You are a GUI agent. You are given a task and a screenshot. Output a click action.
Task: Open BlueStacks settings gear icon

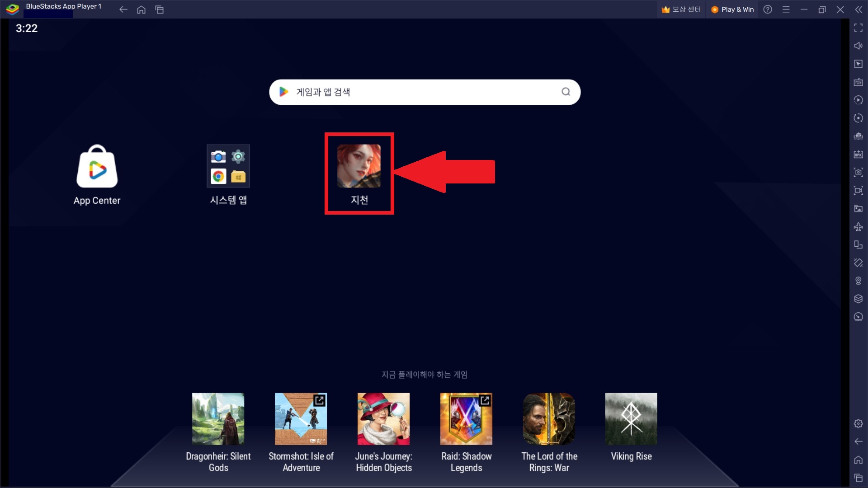[858, 424]
